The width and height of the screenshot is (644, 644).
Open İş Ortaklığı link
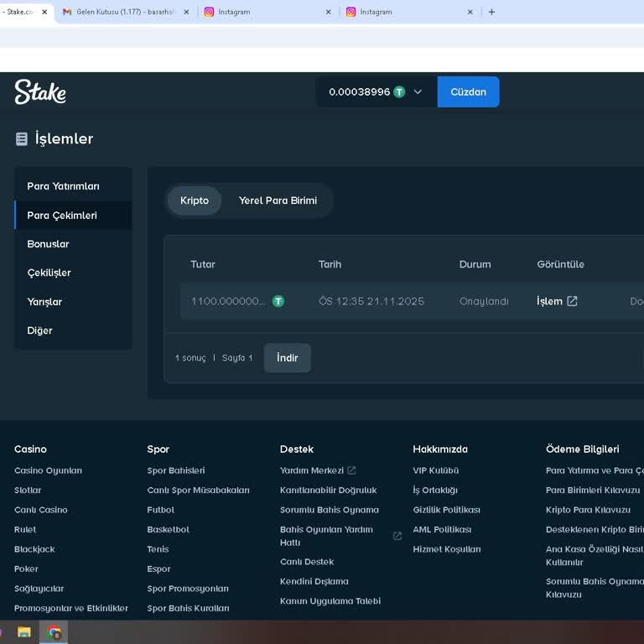click(435, 490)
